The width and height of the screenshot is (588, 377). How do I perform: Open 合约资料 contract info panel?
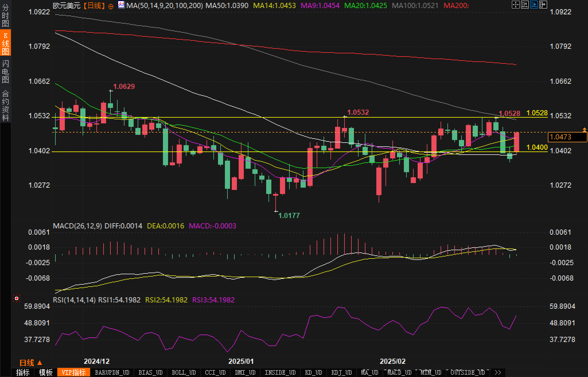5,105
